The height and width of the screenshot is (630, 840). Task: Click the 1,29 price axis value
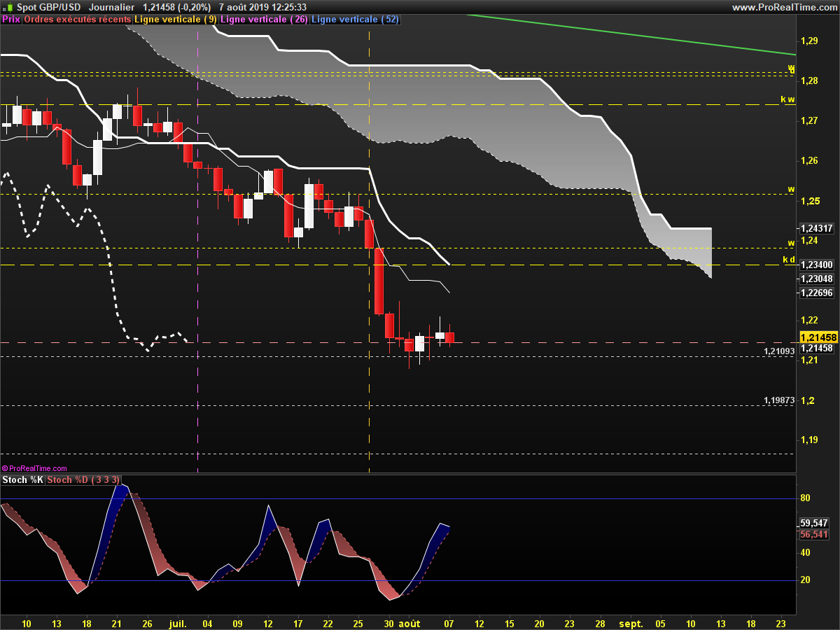tap(809, 41)
